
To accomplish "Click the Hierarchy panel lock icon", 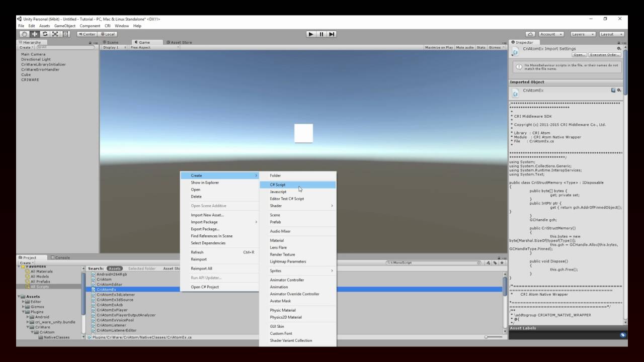I will click(x=90, y=43).
